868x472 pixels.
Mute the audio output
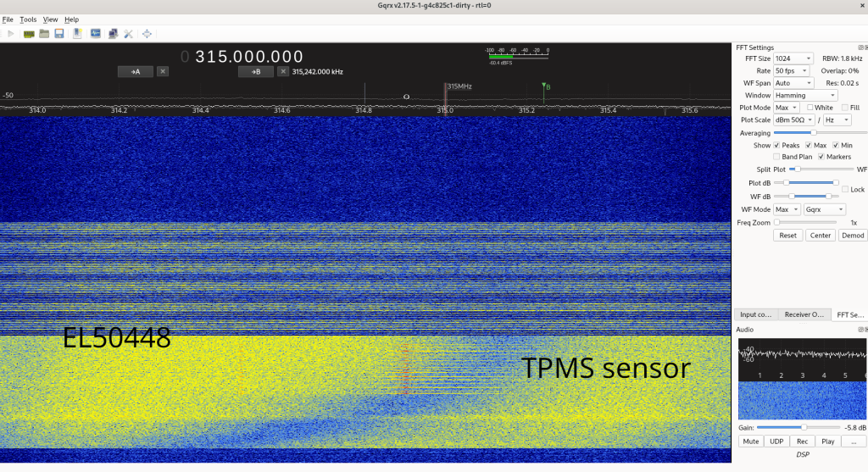751,441
